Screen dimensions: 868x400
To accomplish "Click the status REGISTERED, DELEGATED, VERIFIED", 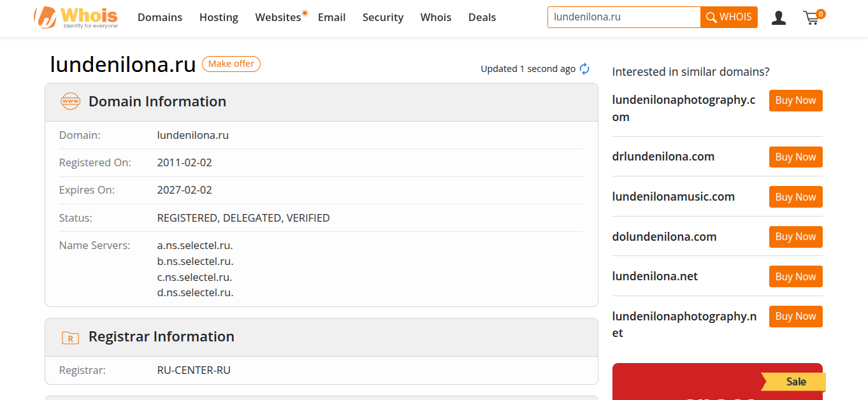I will coord(243,218).
